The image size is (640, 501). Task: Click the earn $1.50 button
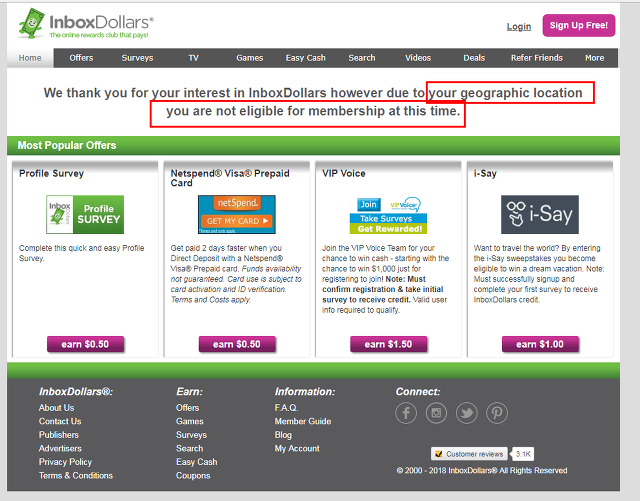click(x=388, y=344)
